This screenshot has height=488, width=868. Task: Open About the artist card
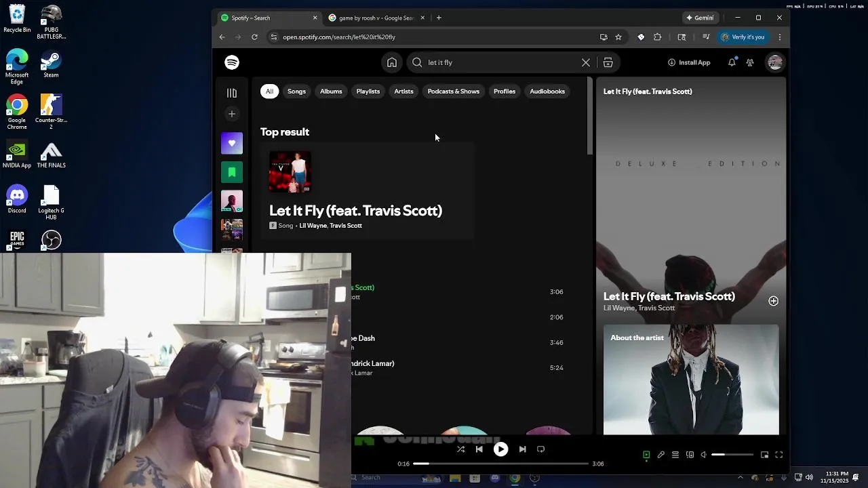(691, 380)
